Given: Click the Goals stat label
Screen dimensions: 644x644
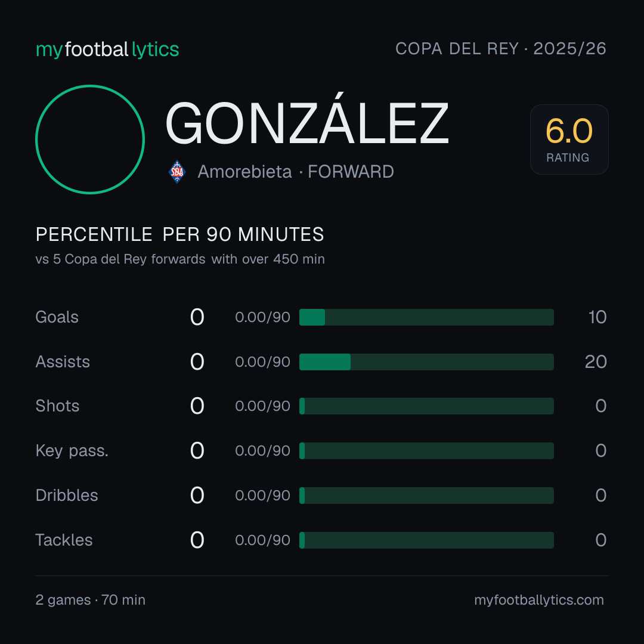Looking at the screenshot, I should (x=57, y=317).
